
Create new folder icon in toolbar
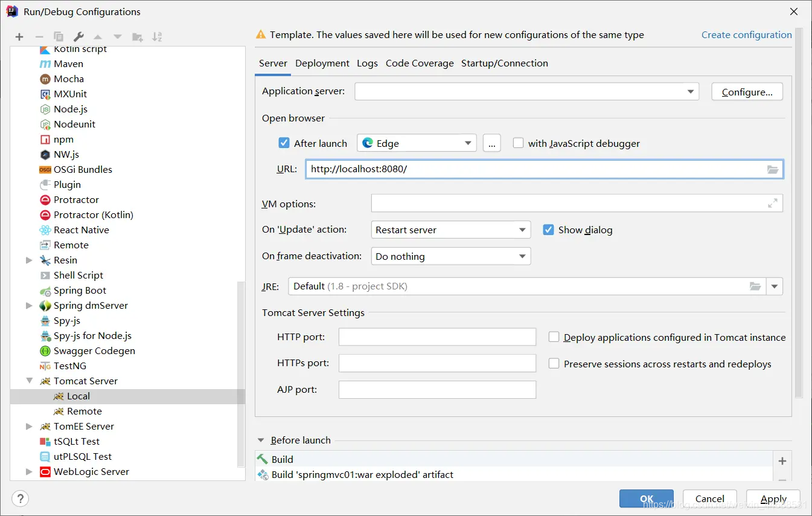[x=138, y=37]
